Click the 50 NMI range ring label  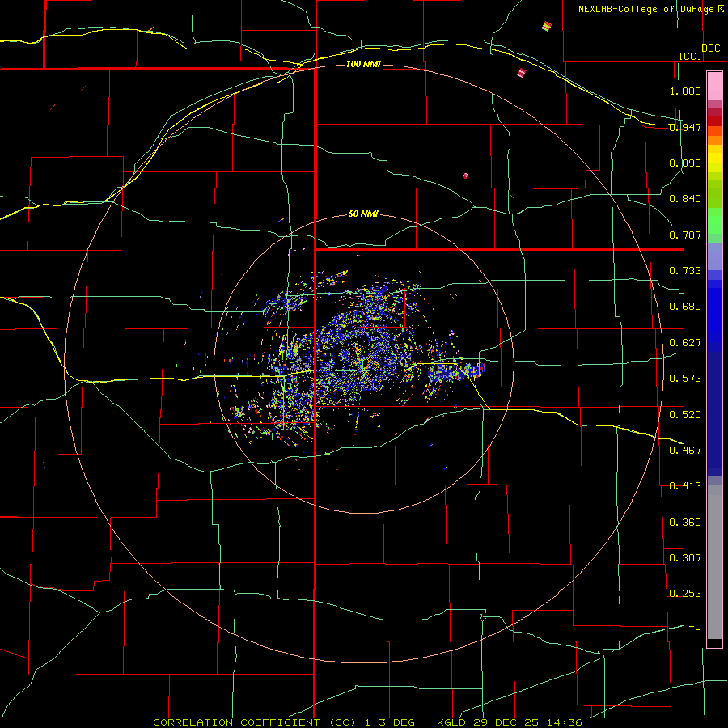click(363, 214)
